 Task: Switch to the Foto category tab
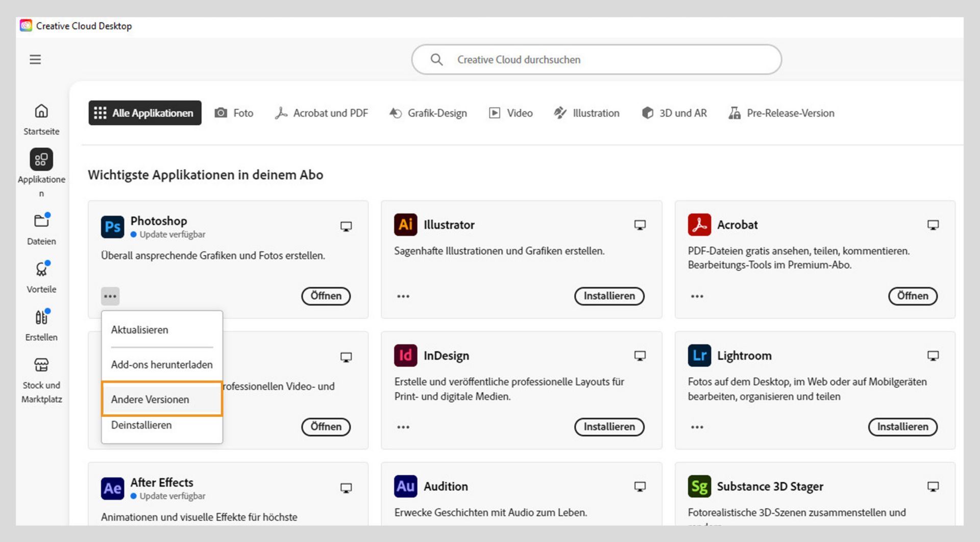click(234, 113)
